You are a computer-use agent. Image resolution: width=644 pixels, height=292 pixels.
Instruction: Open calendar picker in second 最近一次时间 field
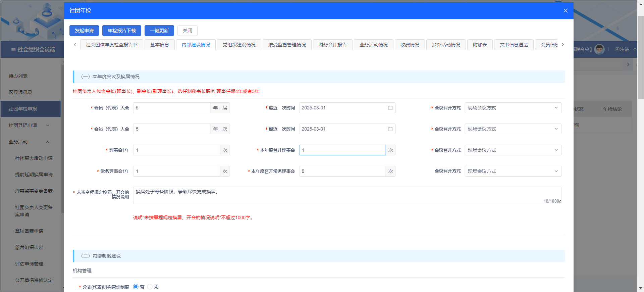tap(390, 129)
